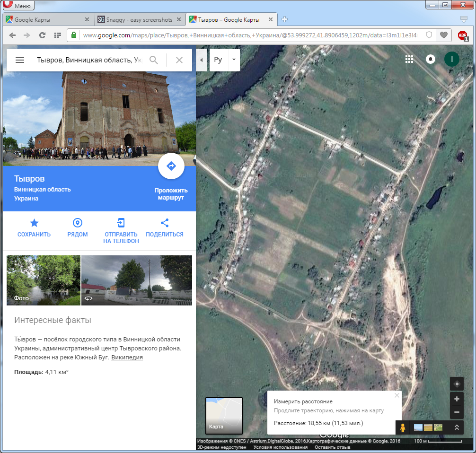The width and height of the screenshot is (476, 453).
Task: Switch to map view via Карта thumbnail
Action: tap(224, 416)
